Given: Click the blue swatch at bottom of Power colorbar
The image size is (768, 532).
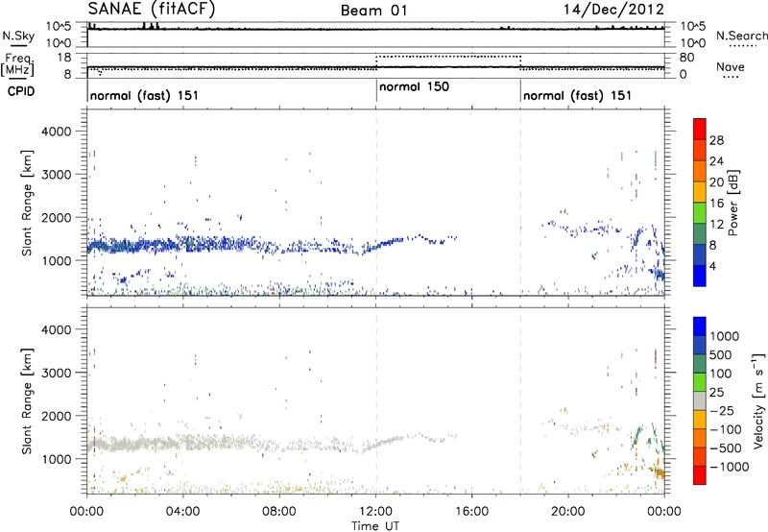Looking at the screenshot, I should [x=700, y=276].
